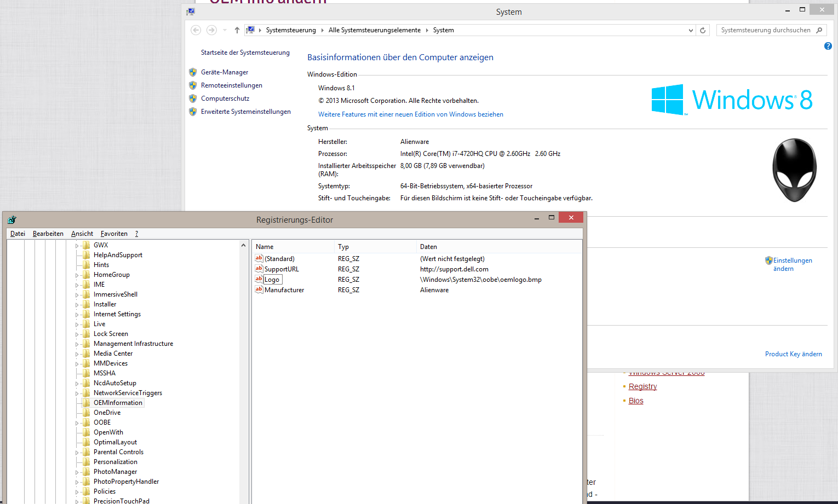The image size is (838, 504).
Task: Click the shield icon beside Erweiterte Systemeinstellungen
Action: pos(193,112)
